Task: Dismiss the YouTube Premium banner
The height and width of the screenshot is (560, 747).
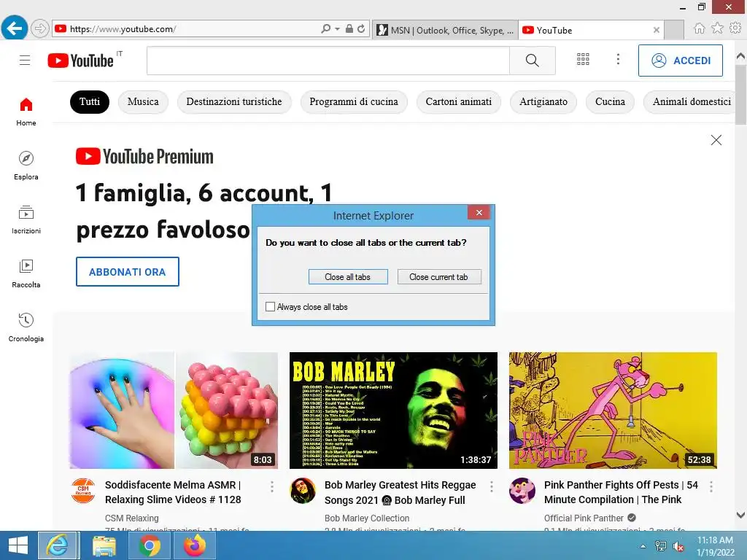Action: click(716, 140)
